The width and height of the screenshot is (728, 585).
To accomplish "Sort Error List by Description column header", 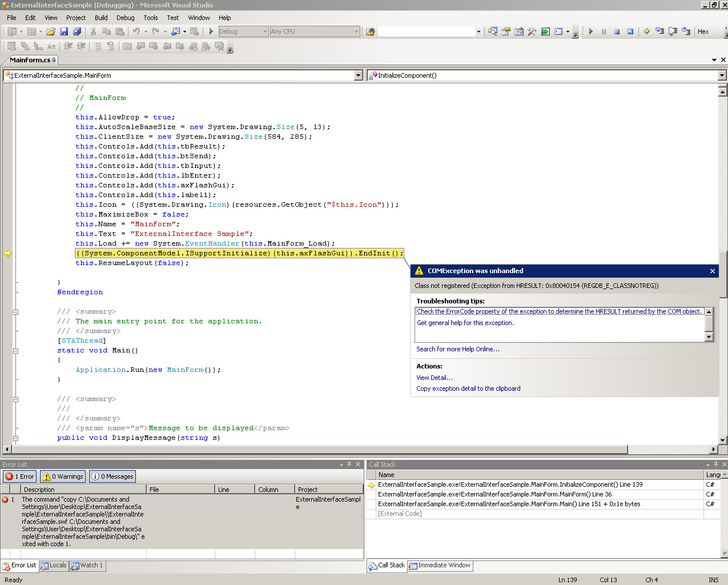I will [83, 490].
